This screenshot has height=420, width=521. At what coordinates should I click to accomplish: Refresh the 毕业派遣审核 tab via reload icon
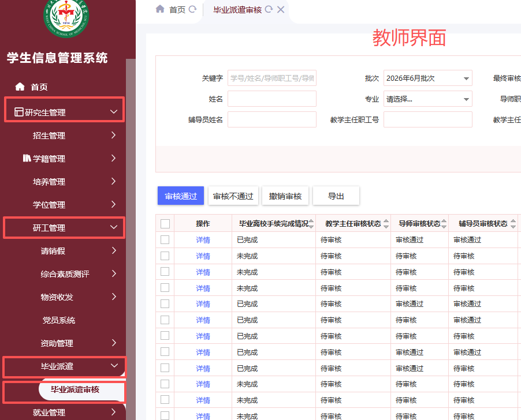269,9
